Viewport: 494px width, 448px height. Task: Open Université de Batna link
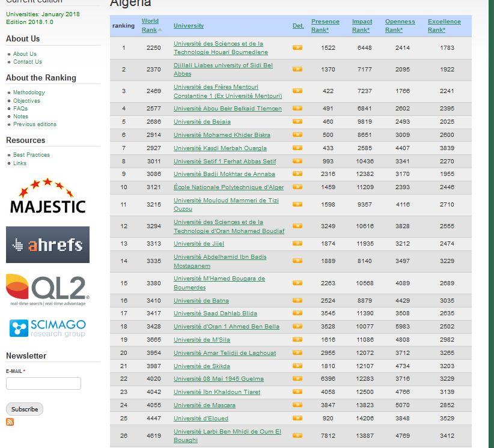click(x=201, y=300)
